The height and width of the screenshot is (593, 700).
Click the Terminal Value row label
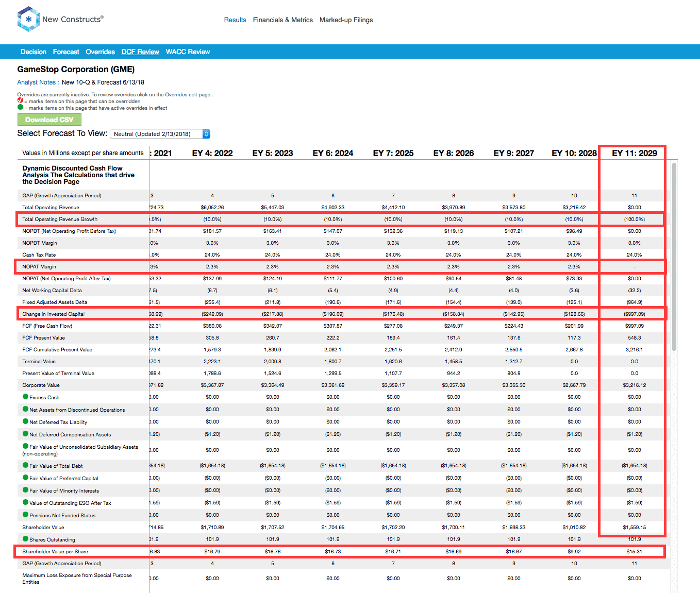(39, 362)
